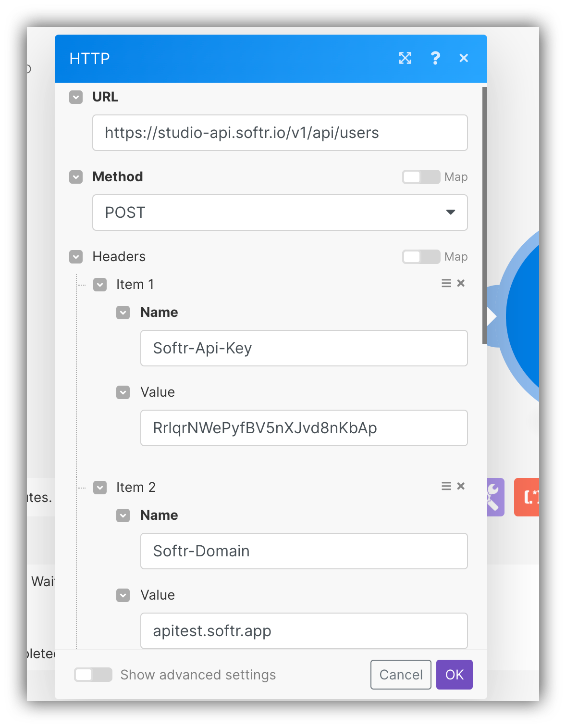Open the POST method dropdown

point(450,213)
